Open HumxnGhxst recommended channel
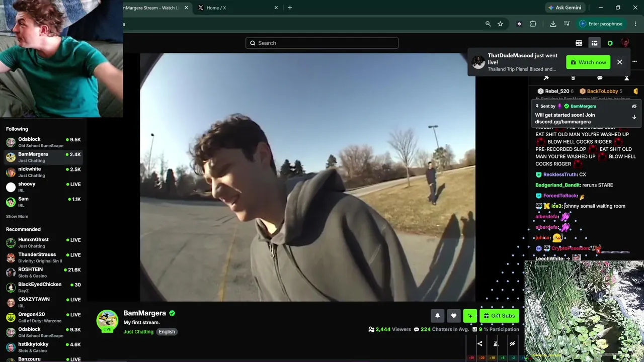Viewport: 644px width, 362px height. click(43, 243)
